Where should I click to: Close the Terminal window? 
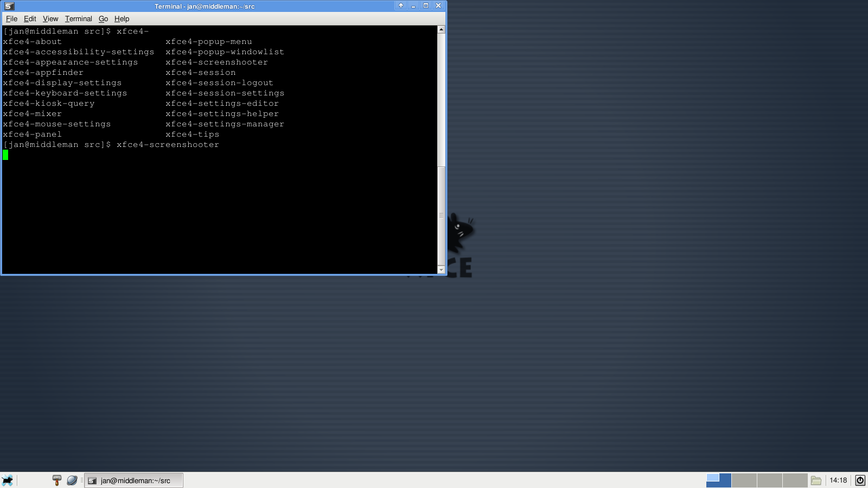pos(438,6)
